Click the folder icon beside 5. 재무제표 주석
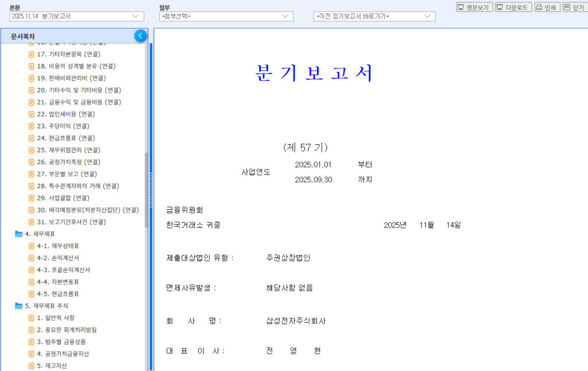Viewport: 588px width, 371px height. [x=18, y=306]
